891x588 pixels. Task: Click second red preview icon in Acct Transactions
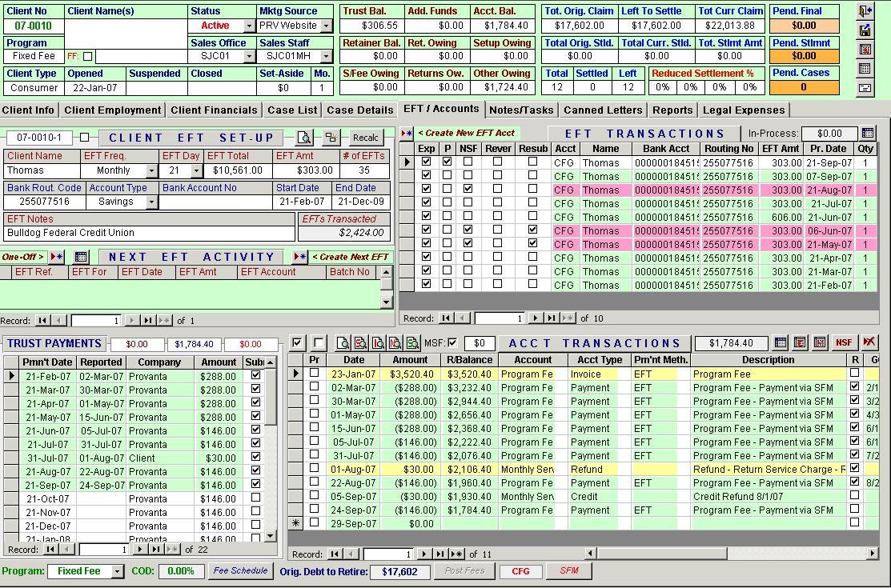(x=360, y=343)
